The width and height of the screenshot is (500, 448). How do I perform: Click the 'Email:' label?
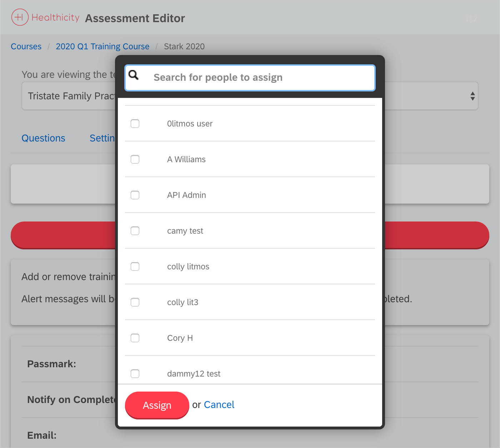(x=42, y=435)
